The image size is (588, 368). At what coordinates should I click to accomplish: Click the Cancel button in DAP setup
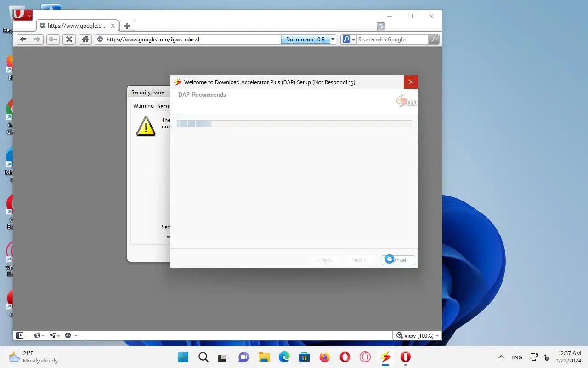tap(398, 260)
